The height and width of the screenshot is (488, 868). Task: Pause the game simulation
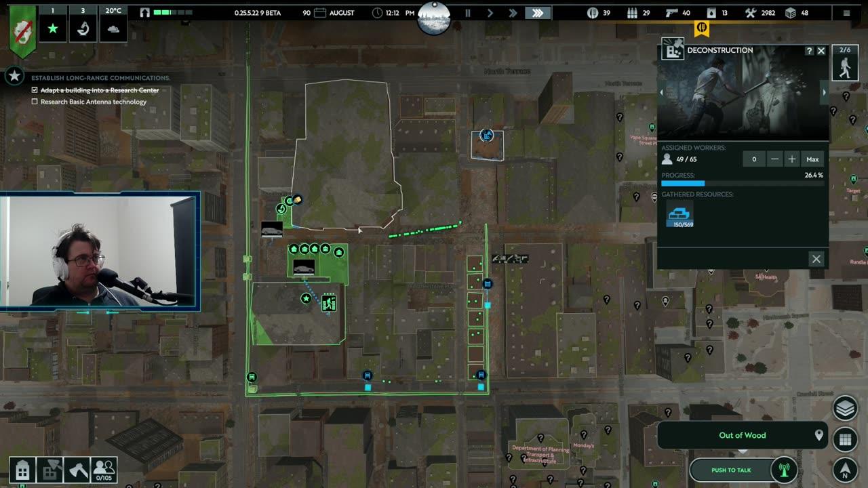(467, 13)
